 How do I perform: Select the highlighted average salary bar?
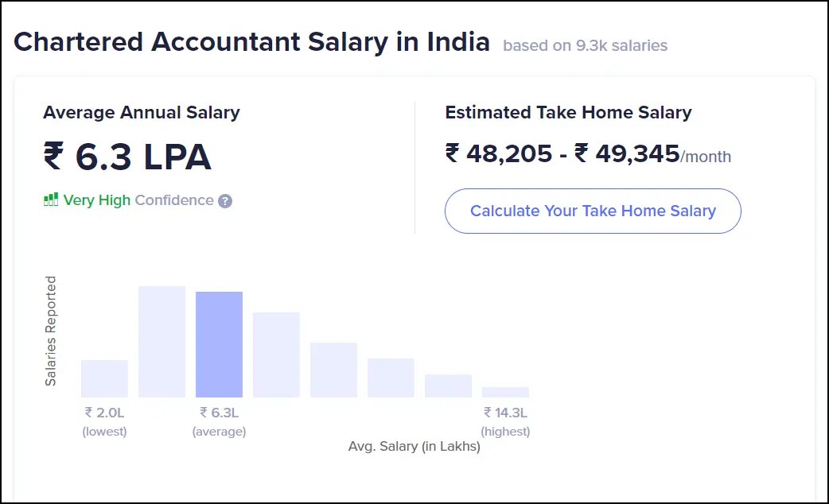pos(219,344)
